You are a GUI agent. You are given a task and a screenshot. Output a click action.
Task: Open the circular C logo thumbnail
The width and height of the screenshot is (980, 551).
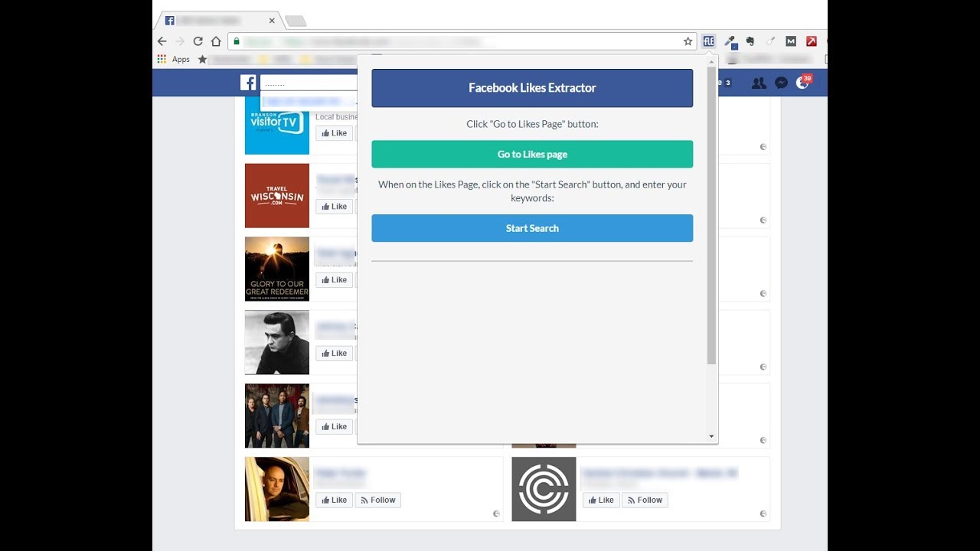coord(544,490)
